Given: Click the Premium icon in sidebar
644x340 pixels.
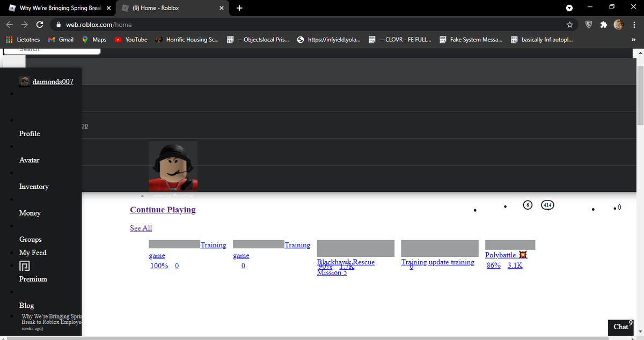Looking at the screenshot, I should tap(24, 266).
